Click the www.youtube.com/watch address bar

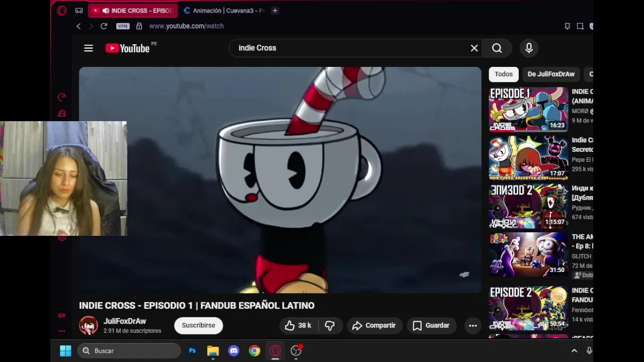[x=187, y=26]
